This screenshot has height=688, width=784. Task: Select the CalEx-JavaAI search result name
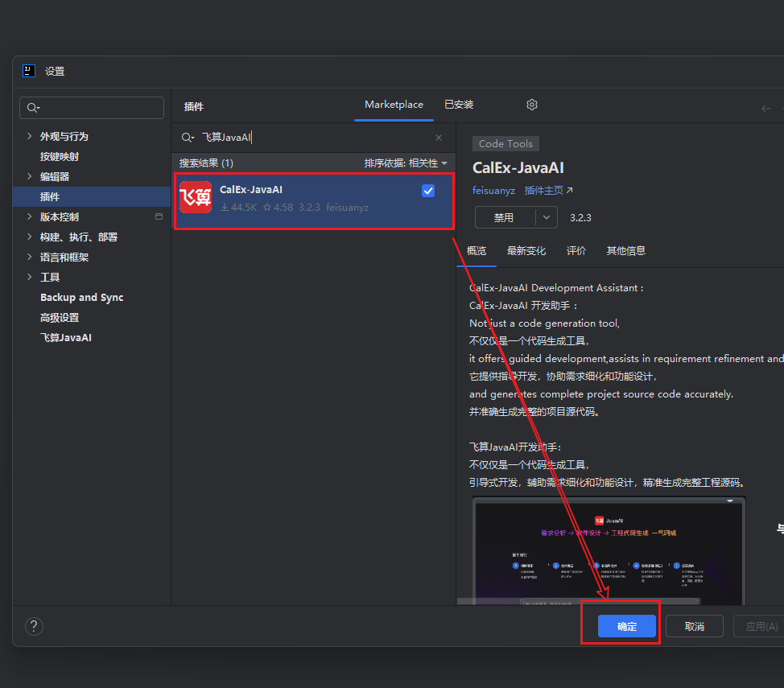pos(251,189)
